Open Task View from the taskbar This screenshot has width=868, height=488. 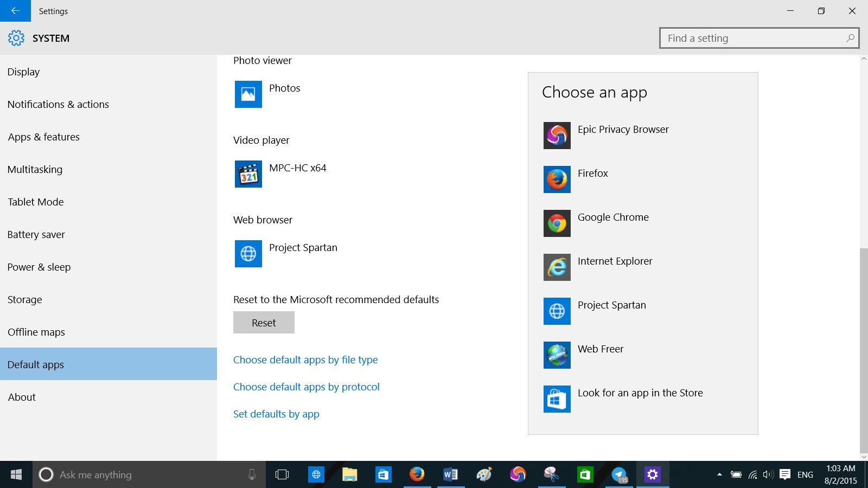pyautogui.click(x=282, y=474)
